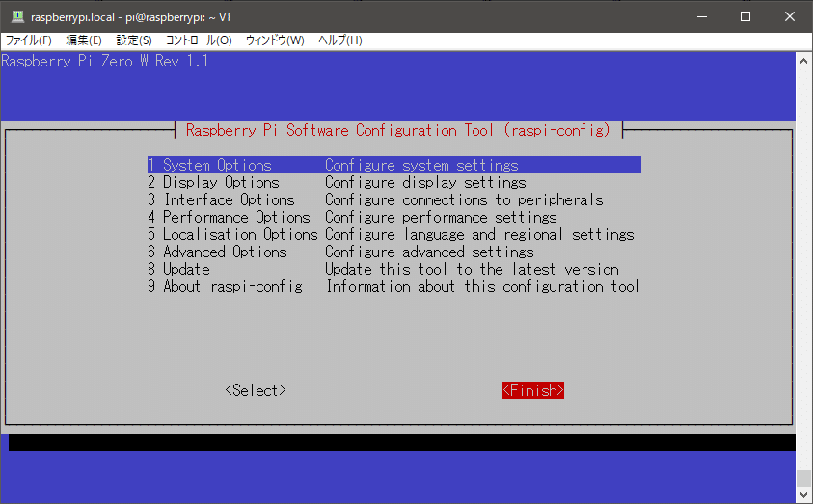The width and height of the screenshot is (813, 504).
Task: Open the 設定(S) menu
Action: pyautogui.click(x=134, y=40)
